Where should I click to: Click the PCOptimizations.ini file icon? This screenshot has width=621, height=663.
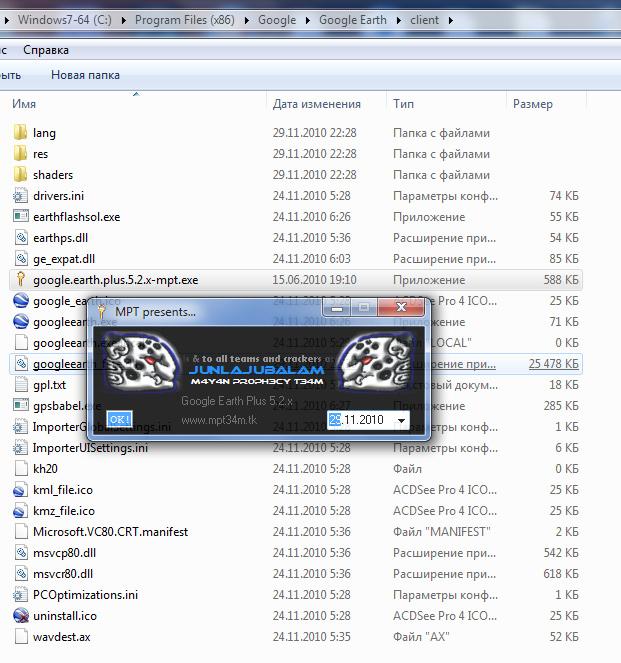click(x=20, y=595)
